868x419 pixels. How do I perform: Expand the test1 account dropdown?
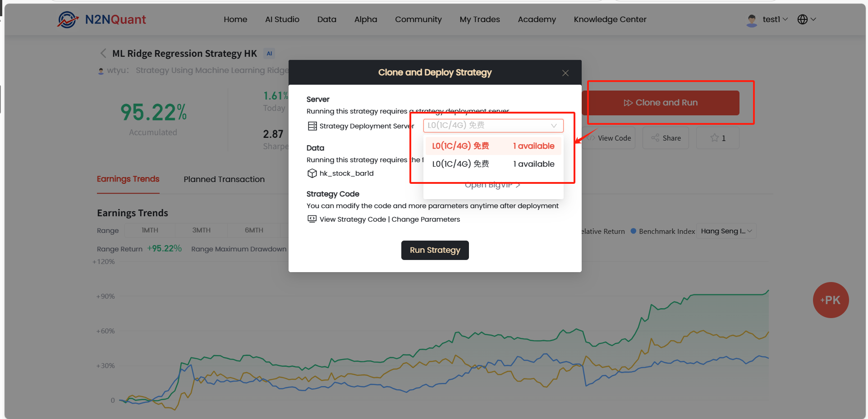[775, 19]
